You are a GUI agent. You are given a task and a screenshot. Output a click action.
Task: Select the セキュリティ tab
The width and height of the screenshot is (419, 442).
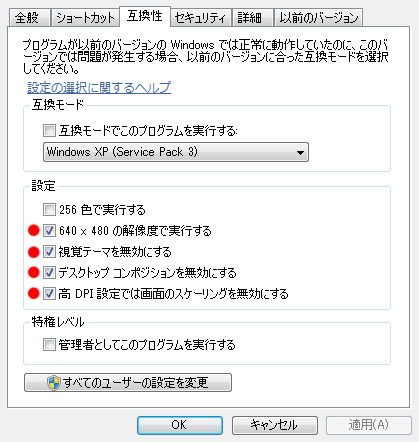(x=200, y=18)
